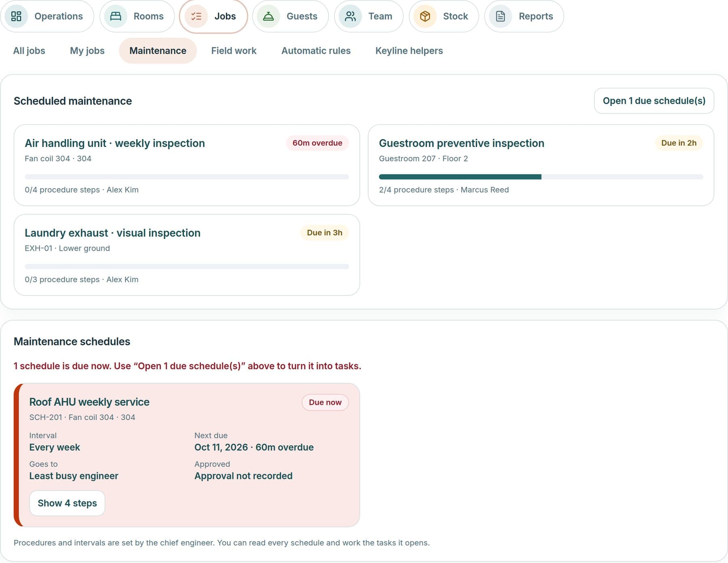Click the Stock label in top navigation

[455, 16]
